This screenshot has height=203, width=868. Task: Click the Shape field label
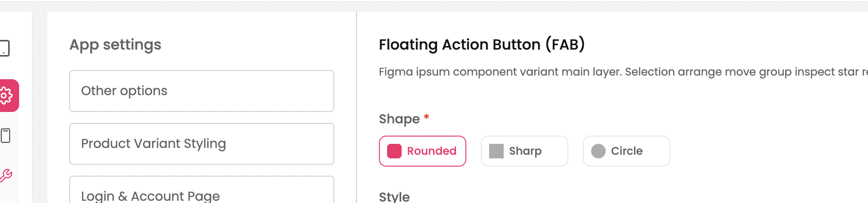point(399,119)
